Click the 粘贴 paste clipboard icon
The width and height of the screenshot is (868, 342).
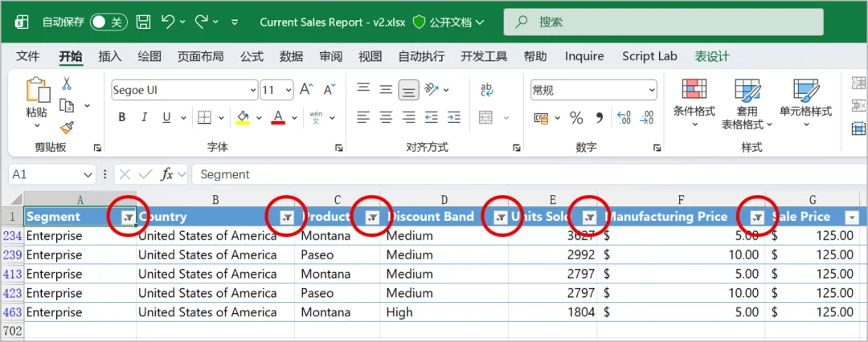coord(37,90)
